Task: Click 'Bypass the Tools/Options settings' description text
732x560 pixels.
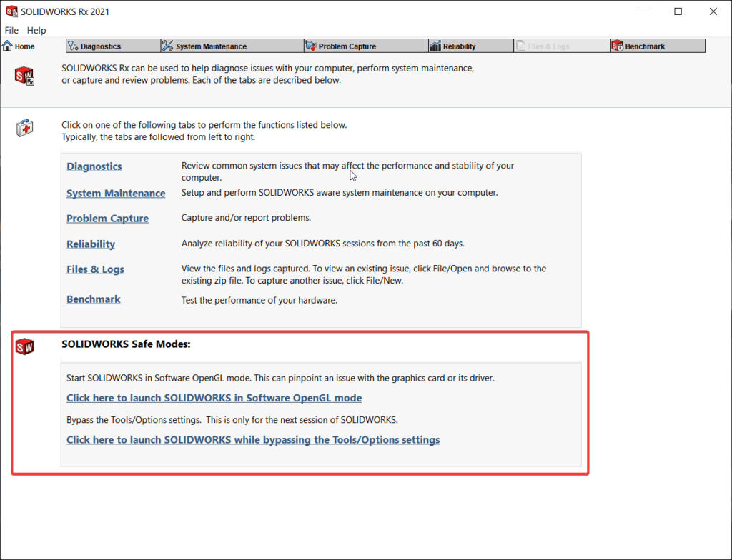Action: coord(232,420)
